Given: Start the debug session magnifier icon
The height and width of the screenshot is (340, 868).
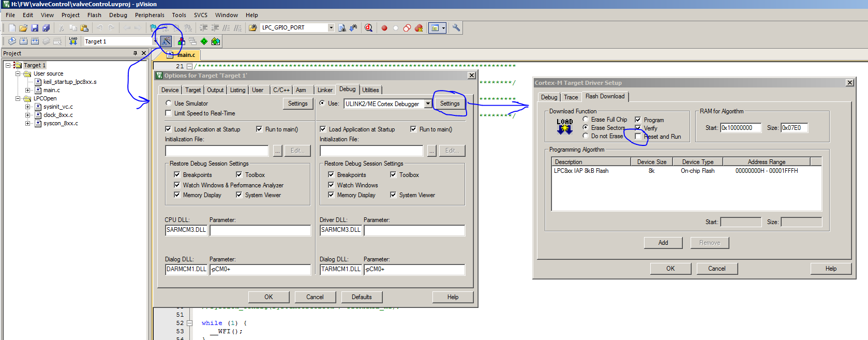Looking at the screenshot, I should click(368, 28).
